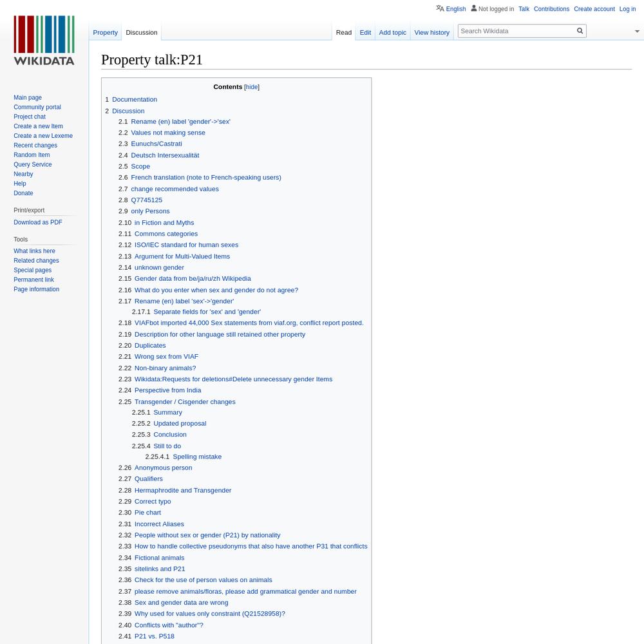Viewport: 644px width, 644px height.
Task: Select the Discussion tab
Action: [141, 32]
